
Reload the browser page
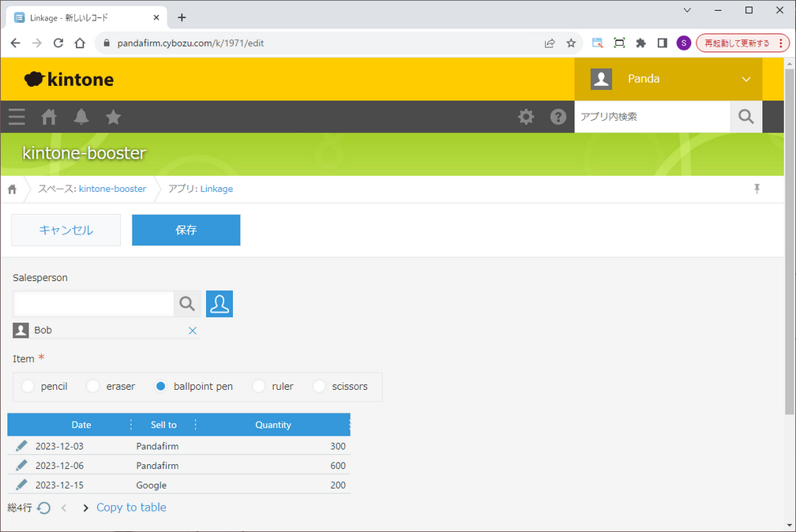58,43
